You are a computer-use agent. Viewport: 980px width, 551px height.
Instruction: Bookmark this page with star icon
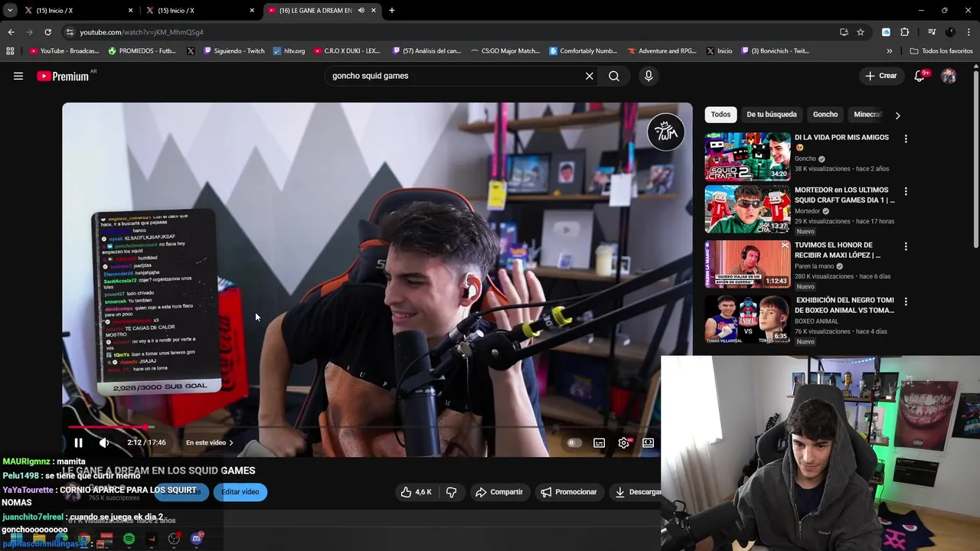click(x=861, y=32)
